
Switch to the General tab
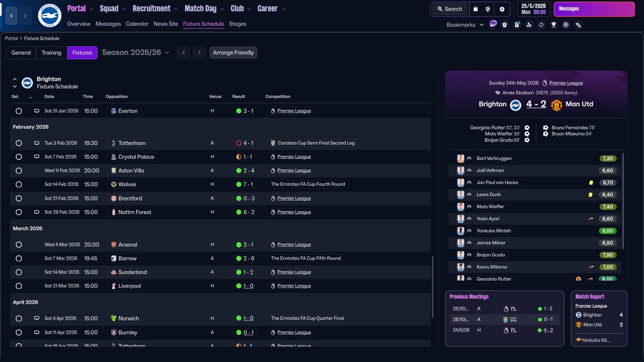[x=21, y=53]
